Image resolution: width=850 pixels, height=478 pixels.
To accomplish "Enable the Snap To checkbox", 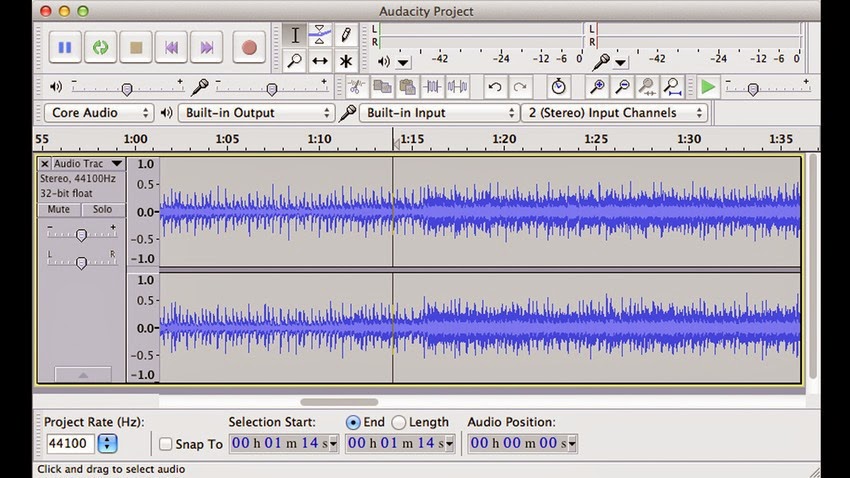I will pos(165,444).
